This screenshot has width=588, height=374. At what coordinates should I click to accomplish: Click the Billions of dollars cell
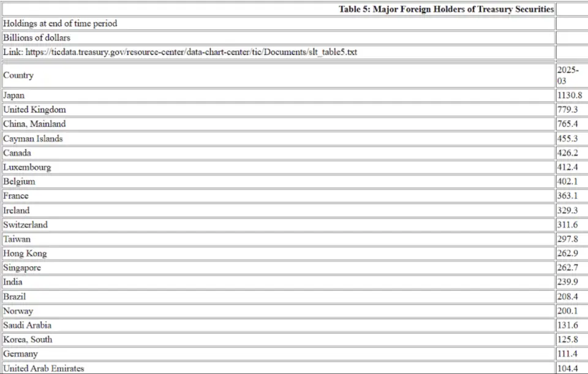[x=279, y=38]
